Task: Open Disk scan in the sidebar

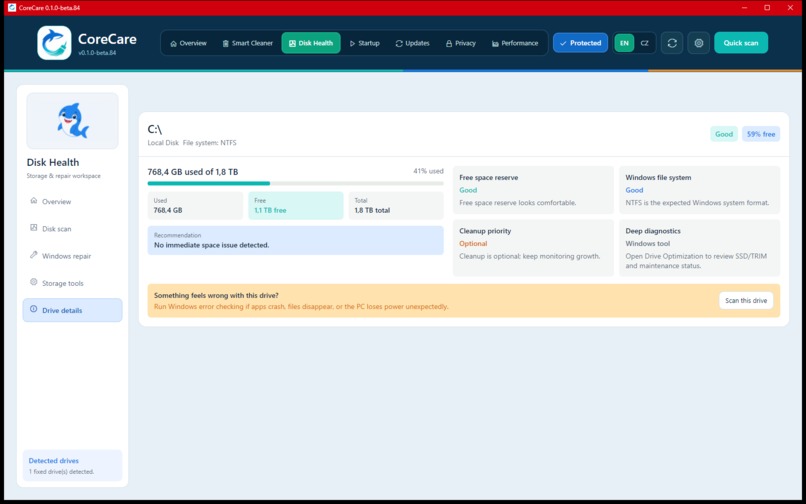Action: pos(72,229)
